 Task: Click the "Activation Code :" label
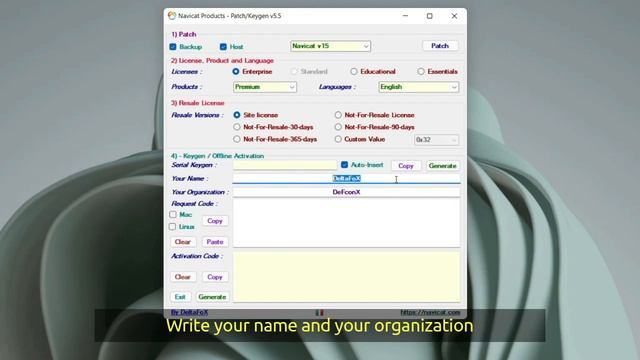tap(197, 256)
